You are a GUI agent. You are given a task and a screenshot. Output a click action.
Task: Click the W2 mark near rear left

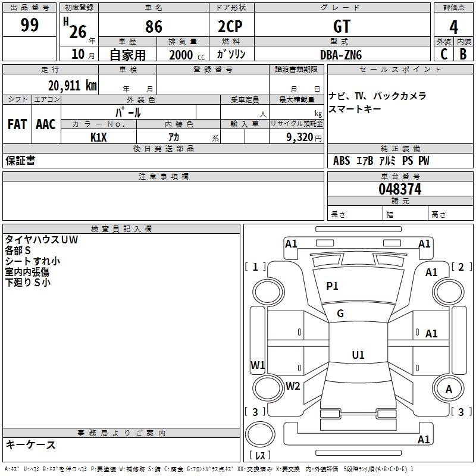tap(293, 386)
